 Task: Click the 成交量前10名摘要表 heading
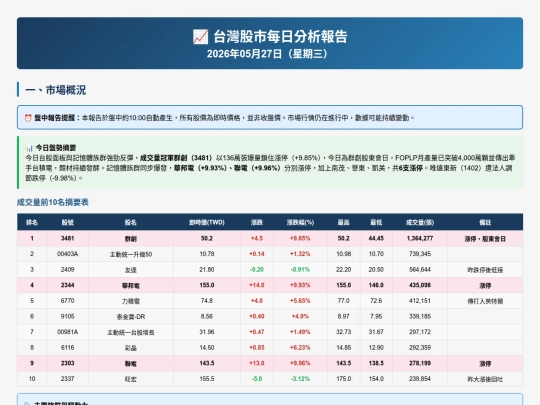click(53, 202)
